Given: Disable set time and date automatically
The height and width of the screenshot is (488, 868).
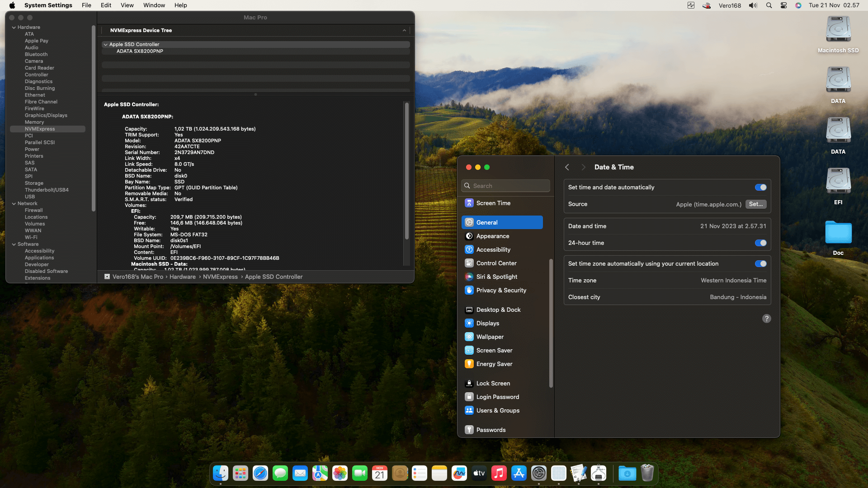Looking at the screenshot, I should click(x=760, y=187).
